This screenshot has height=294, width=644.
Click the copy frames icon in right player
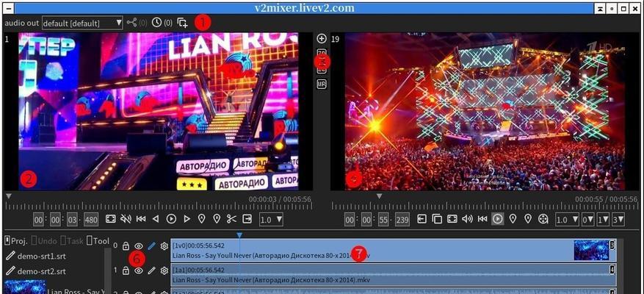(437, 219)
